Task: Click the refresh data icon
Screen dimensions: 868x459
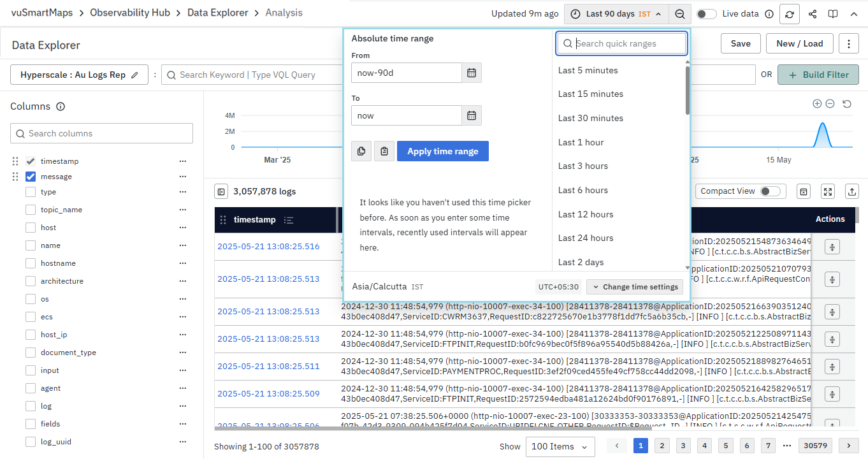Action: (790, 14)
